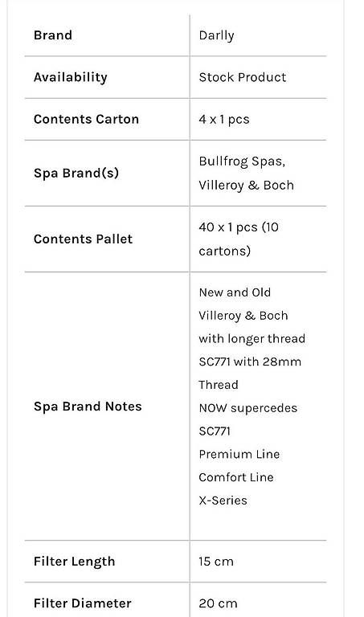Click the Spa Brand Notes label
364x617 pixels.
88,406
